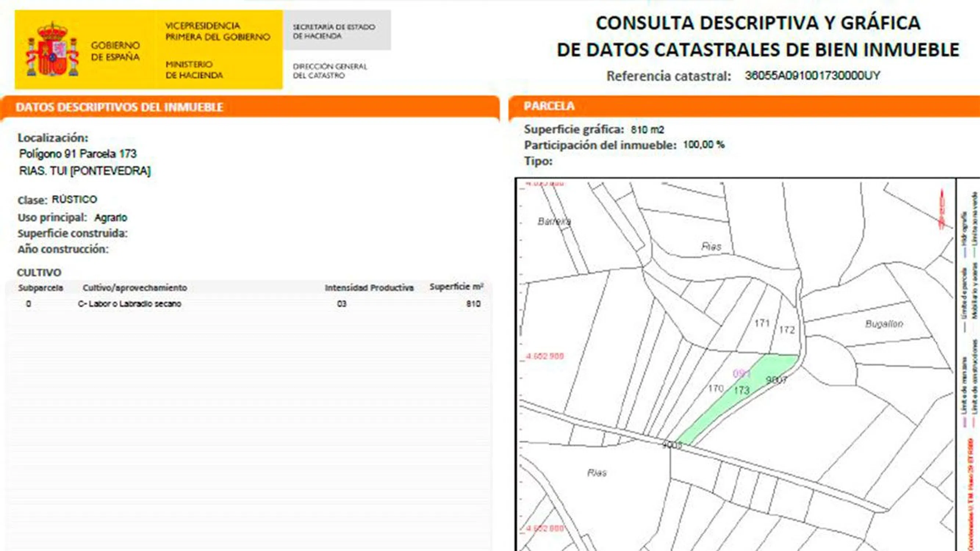Click parcel 172 on the map
Image resolution: width=980 pixels, height=551 pixels.
787,329
